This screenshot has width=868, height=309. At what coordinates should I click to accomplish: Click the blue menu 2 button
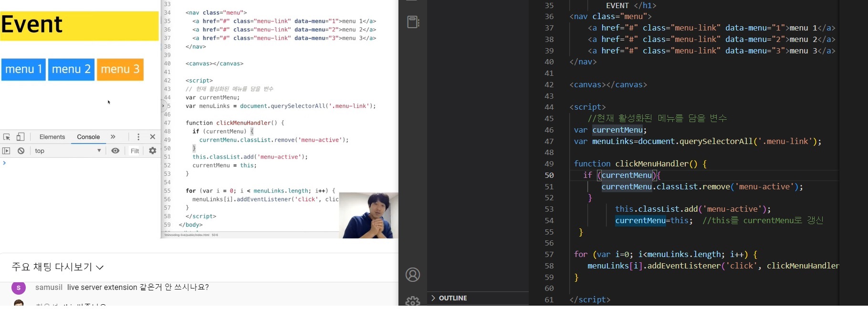click(x=71, y=70)
